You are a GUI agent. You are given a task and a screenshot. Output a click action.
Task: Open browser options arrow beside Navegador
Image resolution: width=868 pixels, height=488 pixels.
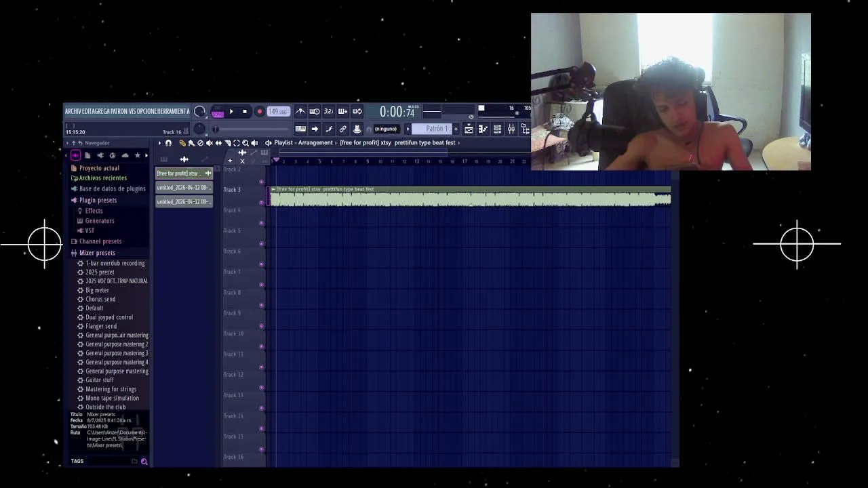coord(68,143)
